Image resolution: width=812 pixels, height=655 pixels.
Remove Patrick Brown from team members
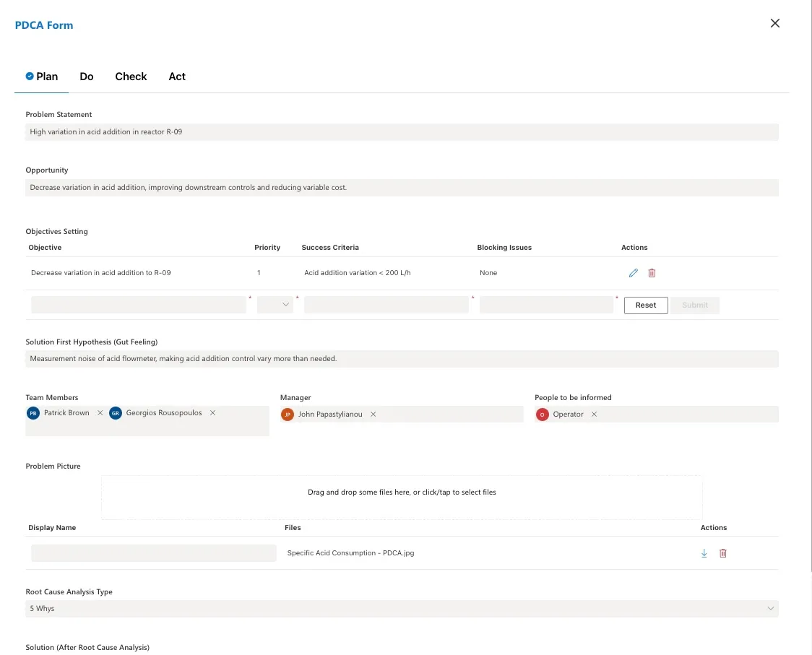100,412
